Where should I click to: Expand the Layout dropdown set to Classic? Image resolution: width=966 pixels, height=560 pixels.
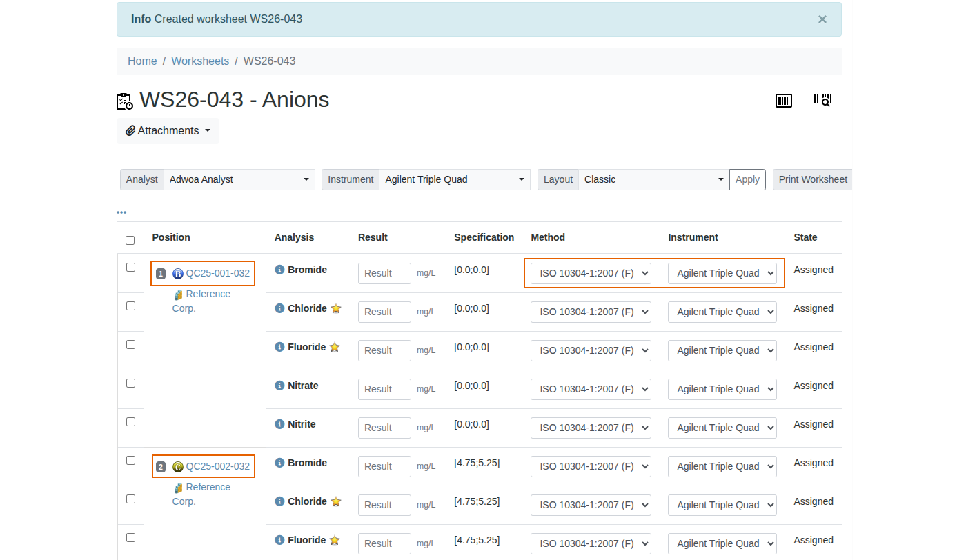tap(653, 179)
